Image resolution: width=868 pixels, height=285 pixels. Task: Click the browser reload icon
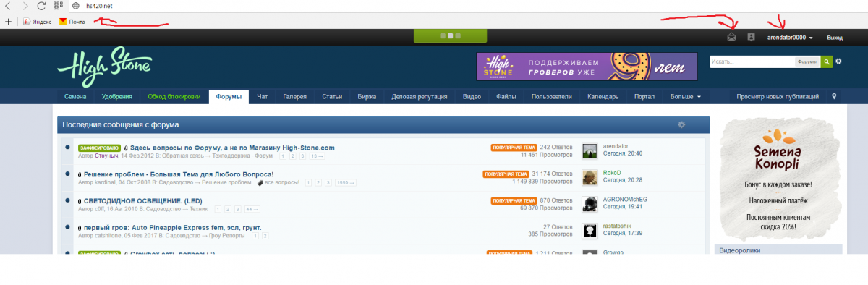point(42,6)
